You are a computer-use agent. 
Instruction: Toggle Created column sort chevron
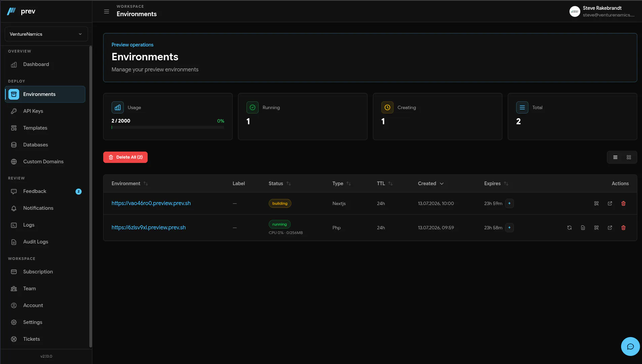pyautogui.click(x=442, y=184)
